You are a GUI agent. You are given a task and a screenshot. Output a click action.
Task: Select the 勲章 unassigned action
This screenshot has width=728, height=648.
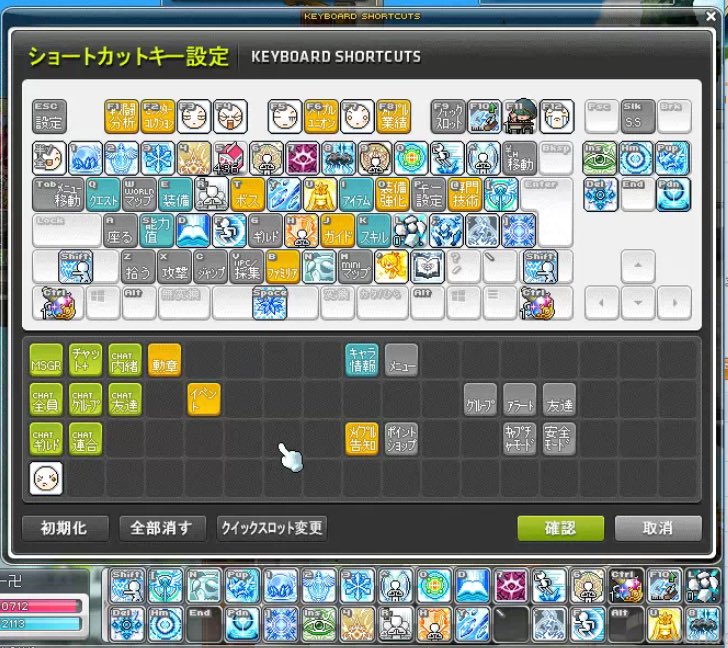coord(164,360)
